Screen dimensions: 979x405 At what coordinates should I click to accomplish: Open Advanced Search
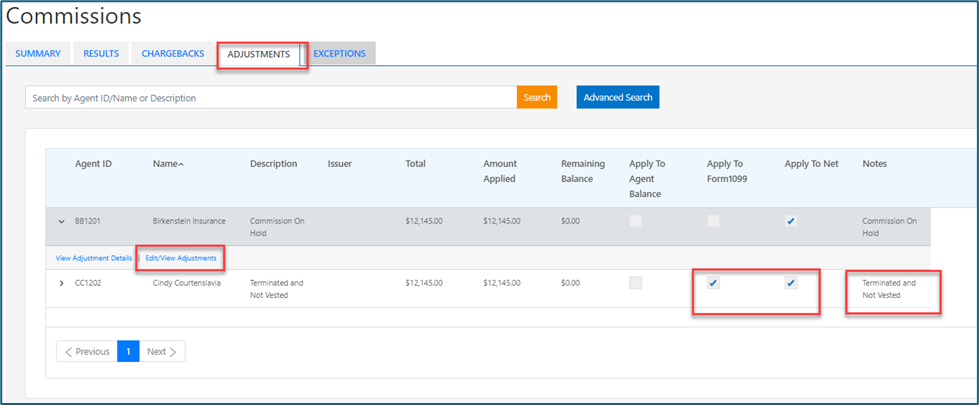pyautogui.click(x=617, y=97)
